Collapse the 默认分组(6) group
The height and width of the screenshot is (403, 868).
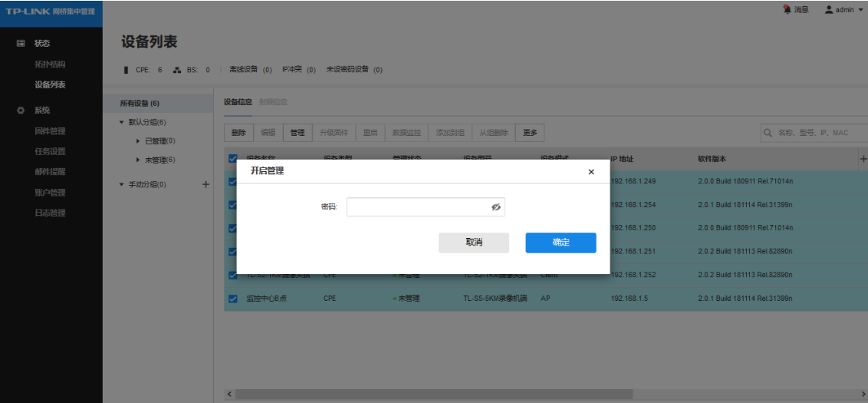click(122, 123)
